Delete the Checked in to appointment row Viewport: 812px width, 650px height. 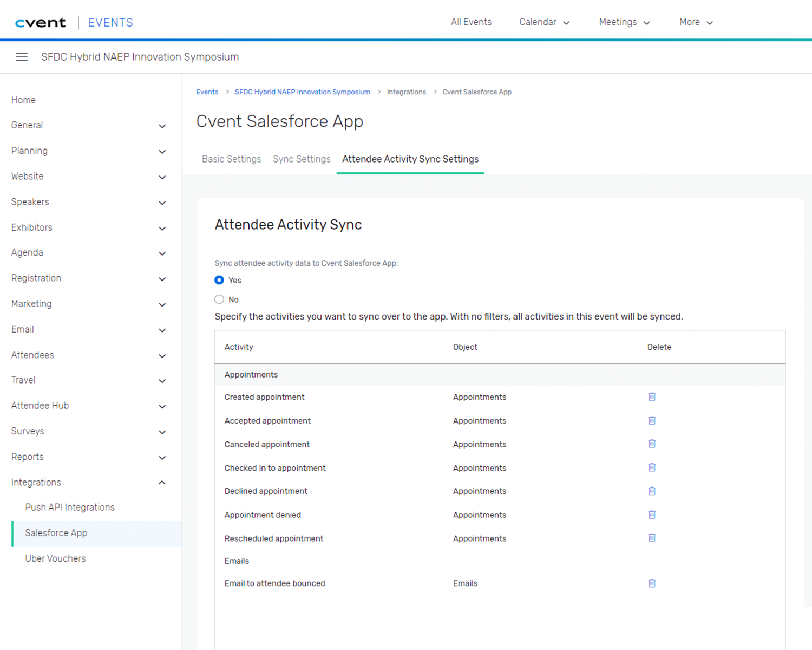652,467
